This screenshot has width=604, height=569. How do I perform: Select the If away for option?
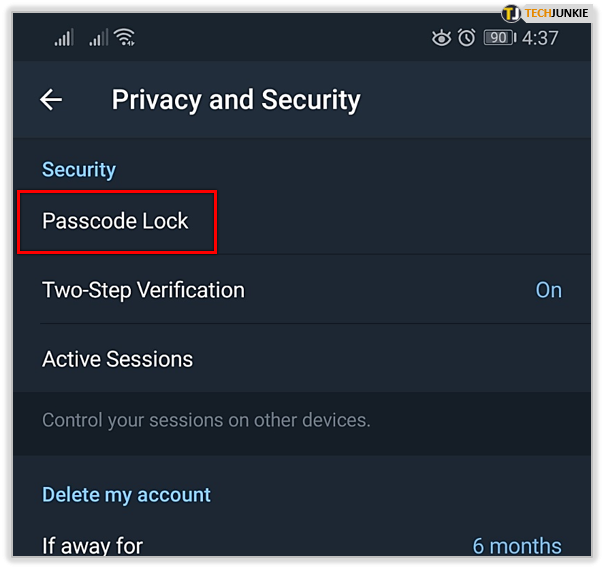pyautogui.click(x=92, y=546)
